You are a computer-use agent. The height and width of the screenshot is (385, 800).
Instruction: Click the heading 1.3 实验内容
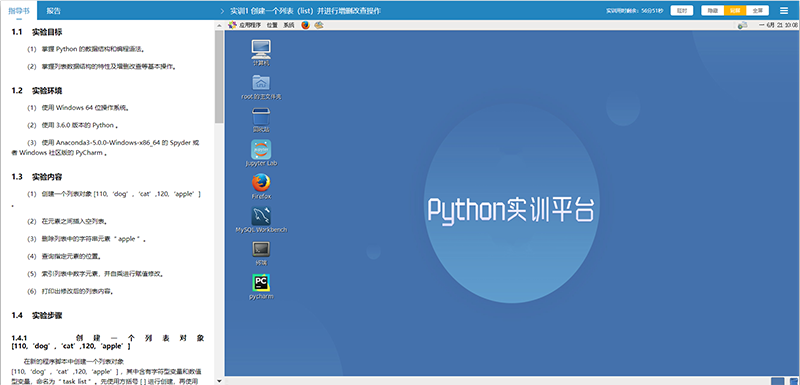pos(37,177)
